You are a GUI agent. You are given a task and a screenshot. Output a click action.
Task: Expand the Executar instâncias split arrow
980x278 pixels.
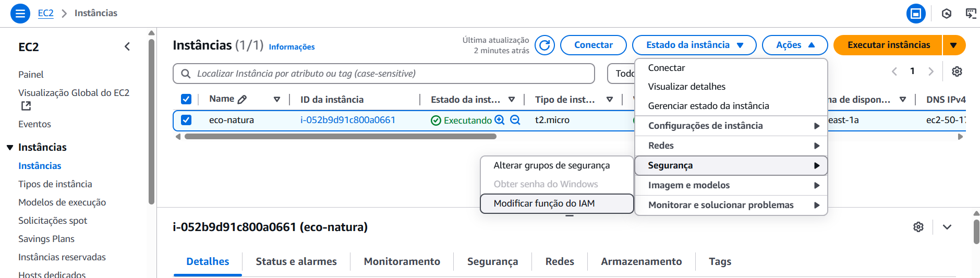point(953,45)
